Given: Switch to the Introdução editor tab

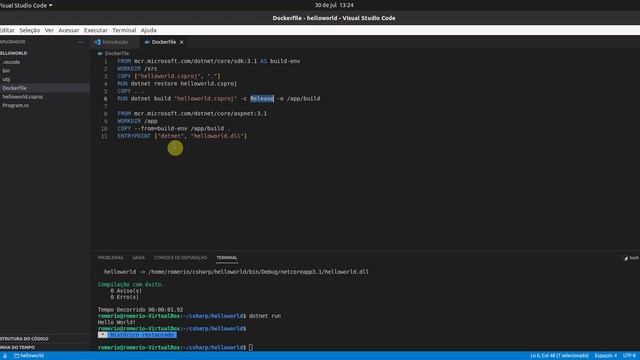Looking at the screenshot, I should click(x=115, y=42).
